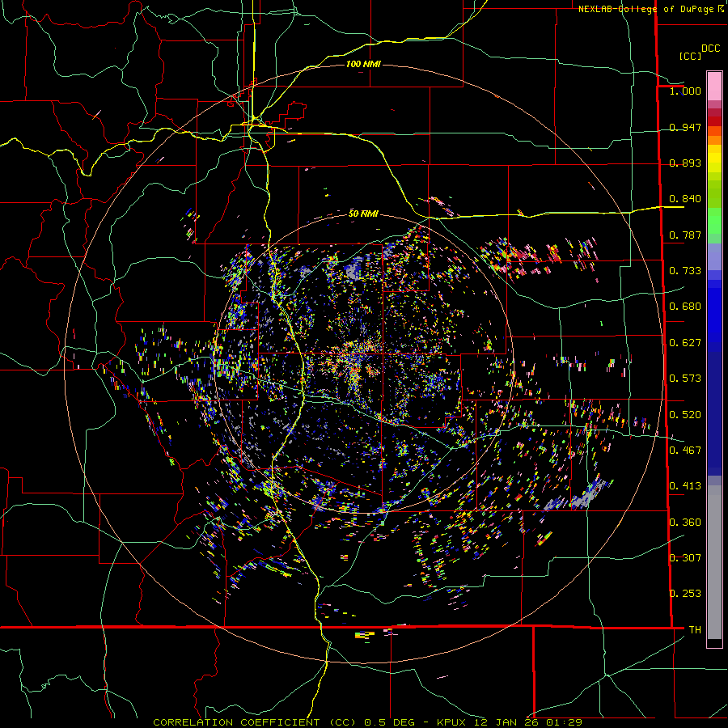Select the 0.360 scale value

[685, 523]
